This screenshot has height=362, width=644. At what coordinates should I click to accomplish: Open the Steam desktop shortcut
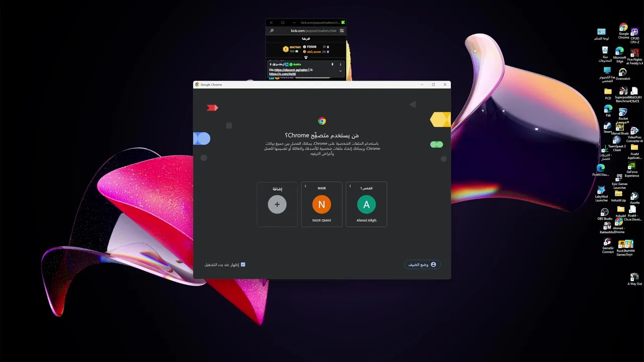tap(608, 126)
